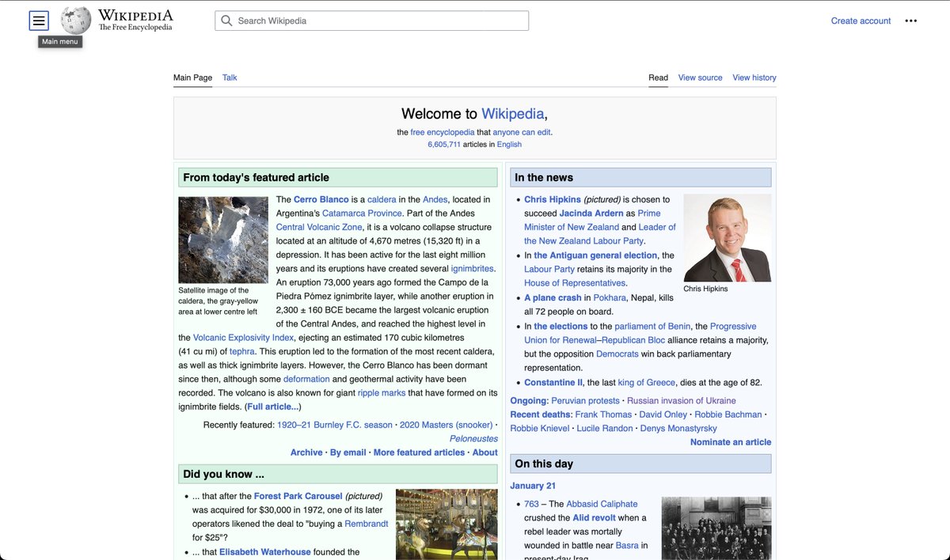Open the Andes link

point(435,199)
